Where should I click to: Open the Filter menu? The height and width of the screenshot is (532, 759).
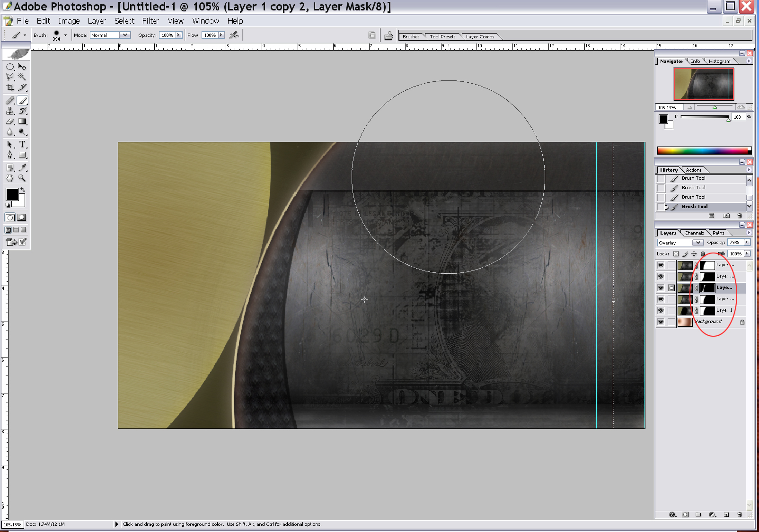click(x=150, y=21)
